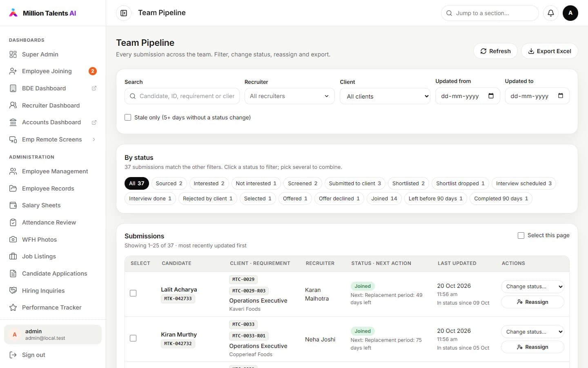Image resolution: width=588 pixels, height=368 pixels.
Task: Click the Hiring Inquiries handshake icon
Action: pyautogui.click(x=13, y=291)
